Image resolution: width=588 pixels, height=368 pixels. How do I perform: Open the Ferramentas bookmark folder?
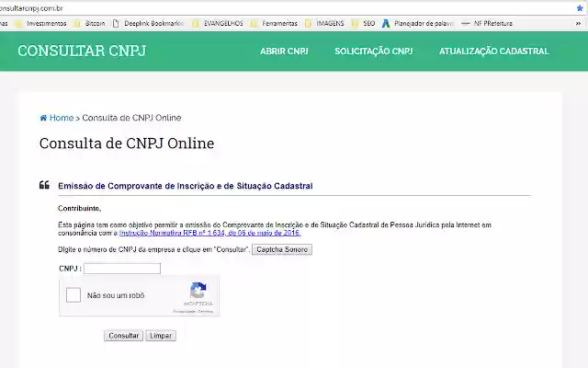coord(274,23)
